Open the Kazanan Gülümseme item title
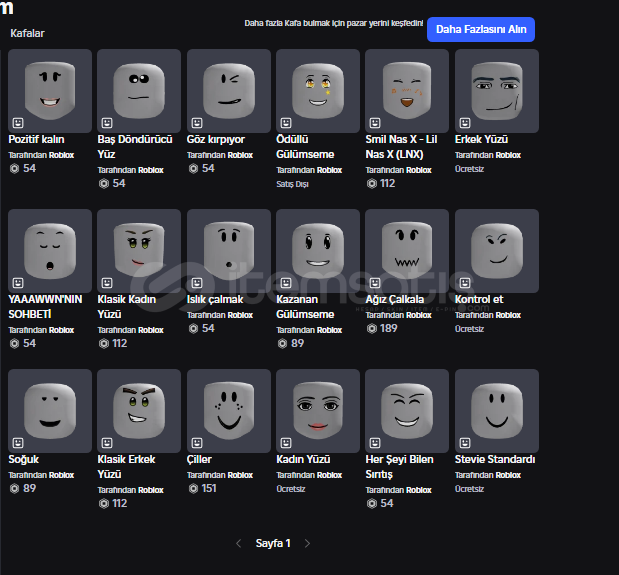 click(305, 306)
